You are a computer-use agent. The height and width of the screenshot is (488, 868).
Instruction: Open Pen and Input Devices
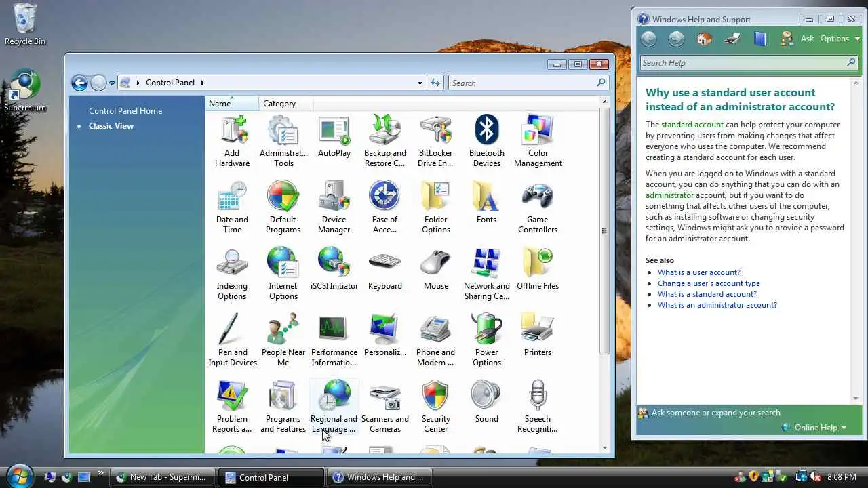click(233, 340)
